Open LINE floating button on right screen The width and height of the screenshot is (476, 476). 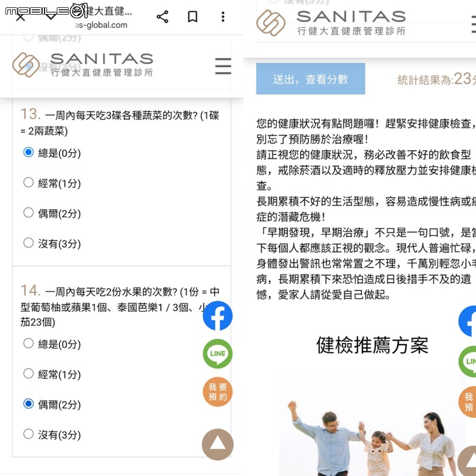(467, 361)
